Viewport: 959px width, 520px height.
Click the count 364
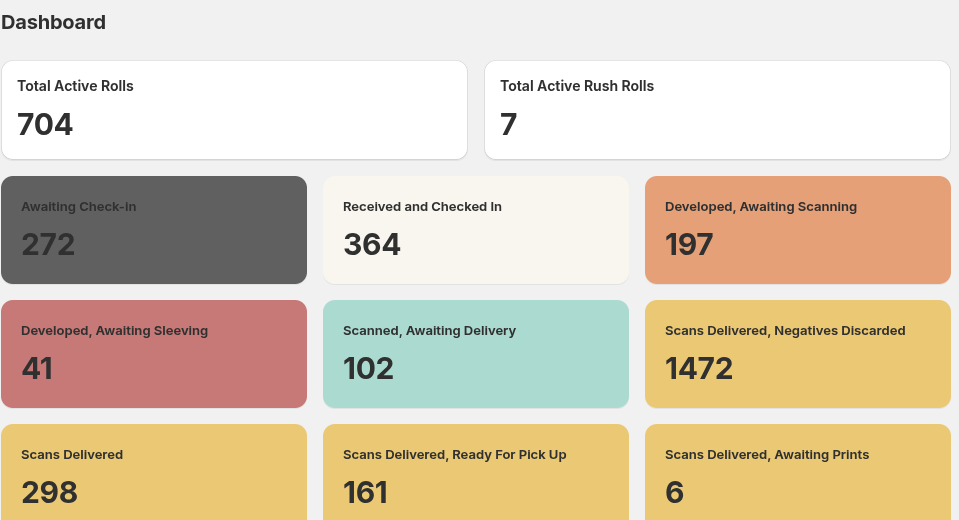(372, 245)
